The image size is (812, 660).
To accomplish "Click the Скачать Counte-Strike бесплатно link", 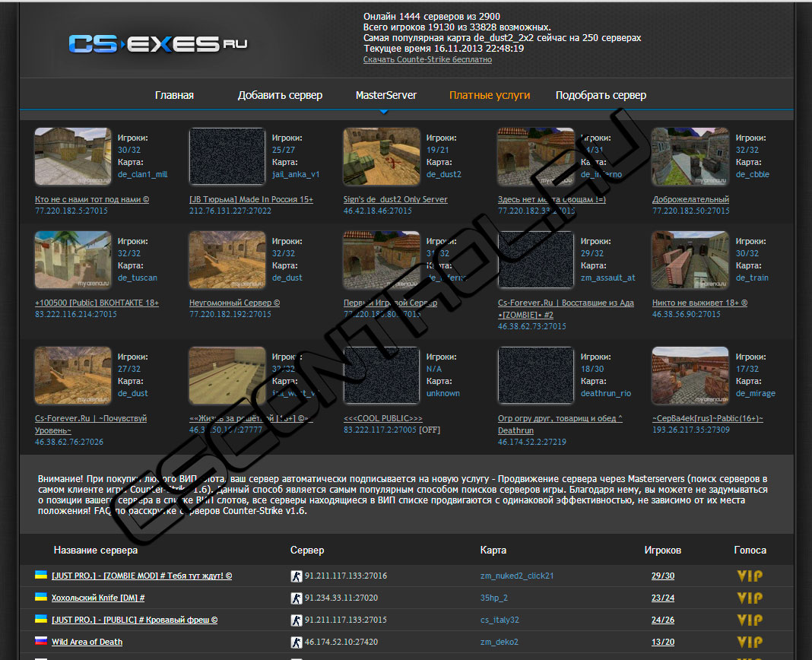I will pos(427,59).
